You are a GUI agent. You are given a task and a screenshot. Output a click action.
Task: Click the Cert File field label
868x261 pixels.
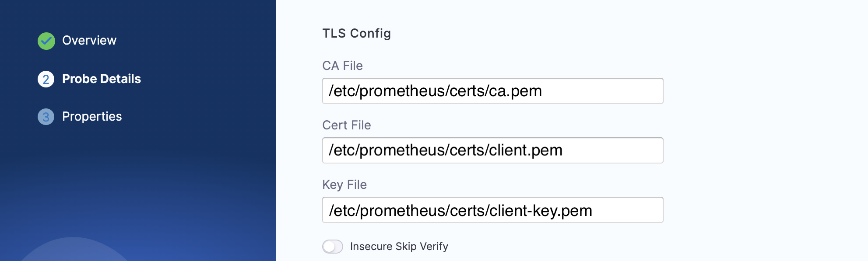click(x=346, y=125)
